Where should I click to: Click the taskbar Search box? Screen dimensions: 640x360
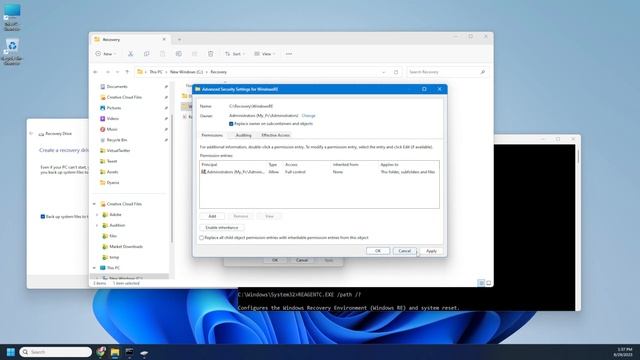point(55,352)
